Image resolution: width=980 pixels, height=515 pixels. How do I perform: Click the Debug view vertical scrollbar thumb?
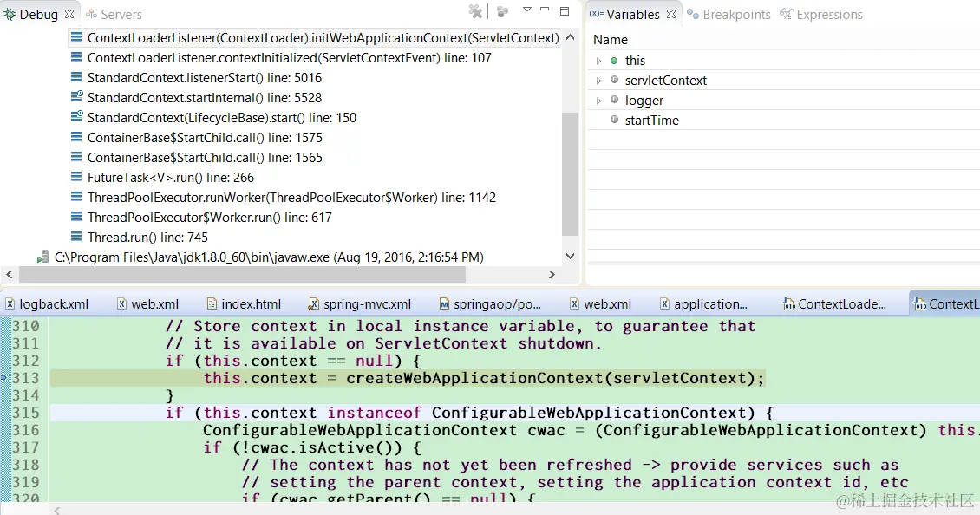(x=570, y=173)
